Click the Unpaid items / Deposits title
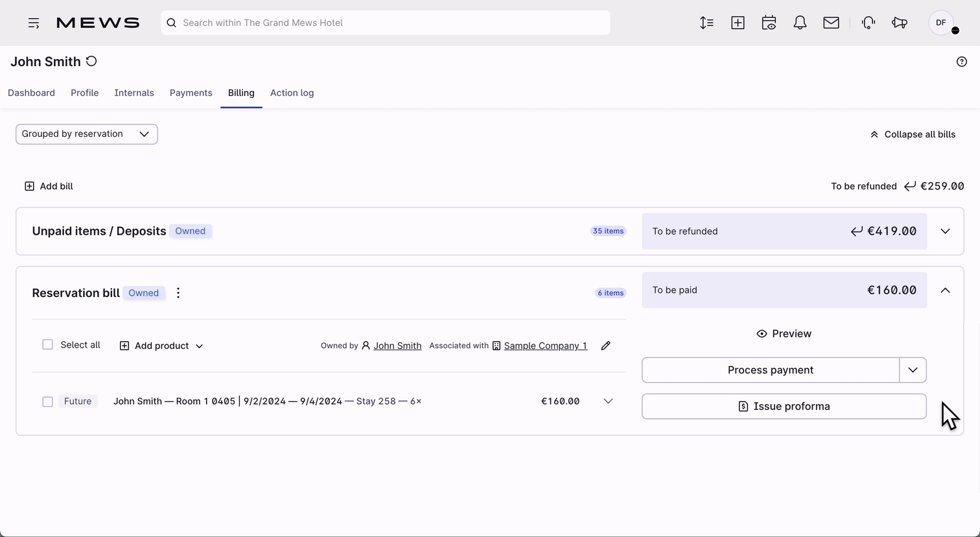 99,231
